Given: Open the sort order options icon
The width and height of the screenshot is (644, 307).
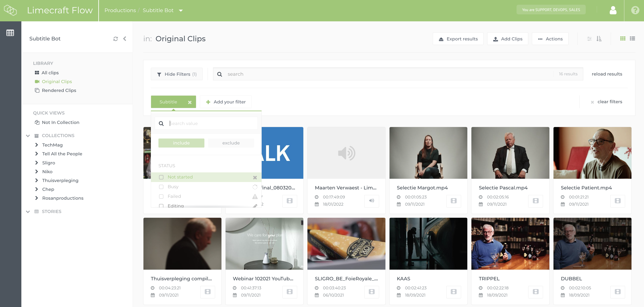Looking at the screenshot, I should pyautogui.click(x=599, y=39).
